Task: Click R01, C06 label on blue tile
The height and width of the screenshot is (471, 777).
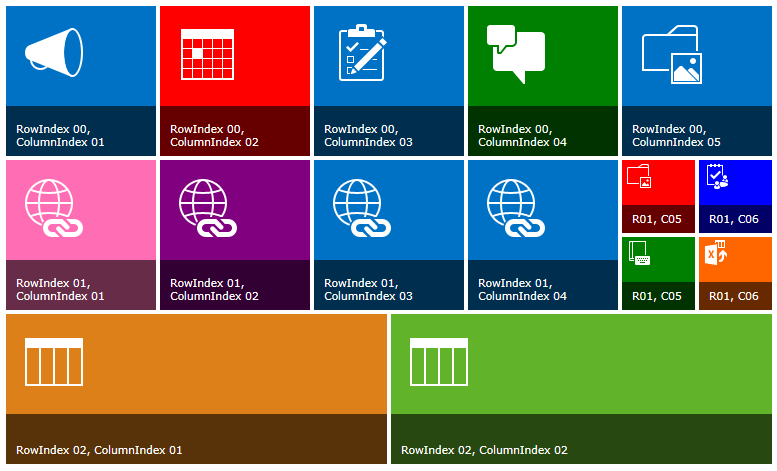Action: (x=734, y=219)
